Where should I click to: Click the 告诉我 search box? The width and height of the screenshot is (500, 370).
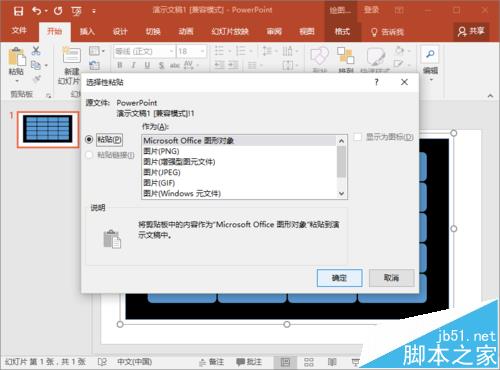click(388, 32)
